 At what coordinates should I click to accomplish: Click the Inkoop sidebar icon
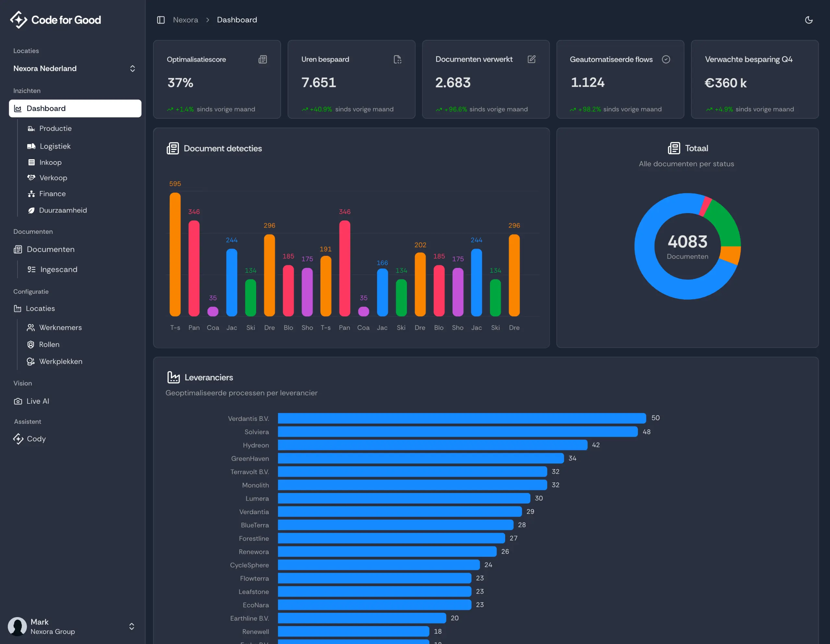pos(31,162)
